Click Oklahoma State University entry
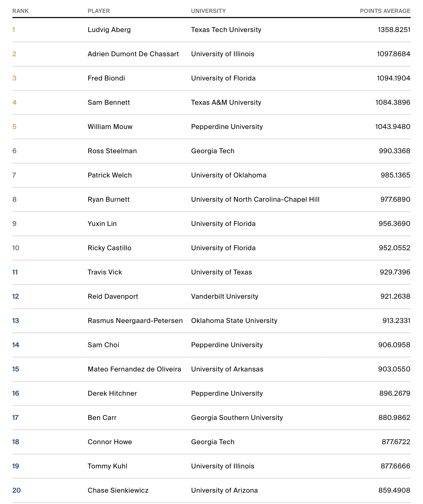This screenshot has height=504, width=423. coord(234,321)
